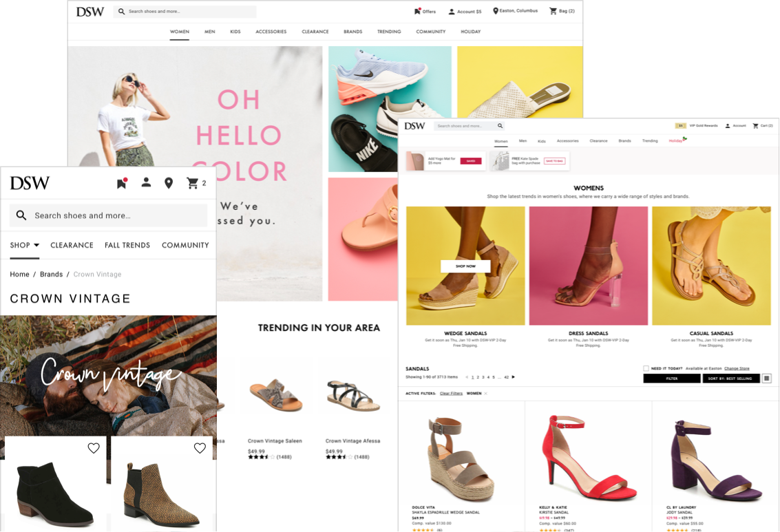The width and height of the screenshot is (780, 532).
Task: Click the Clear Filters link
Action: (451, 393)
